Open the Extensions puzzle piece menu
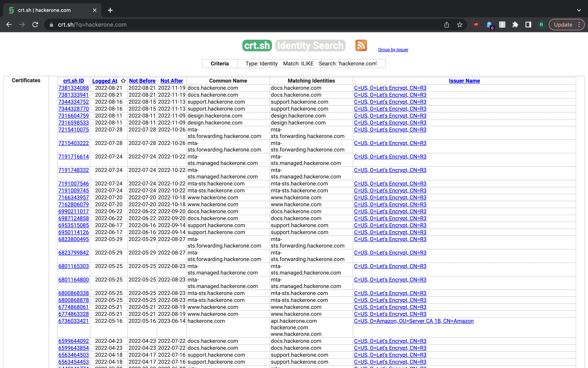Screen dimensions: 588x368 point(515,25)
